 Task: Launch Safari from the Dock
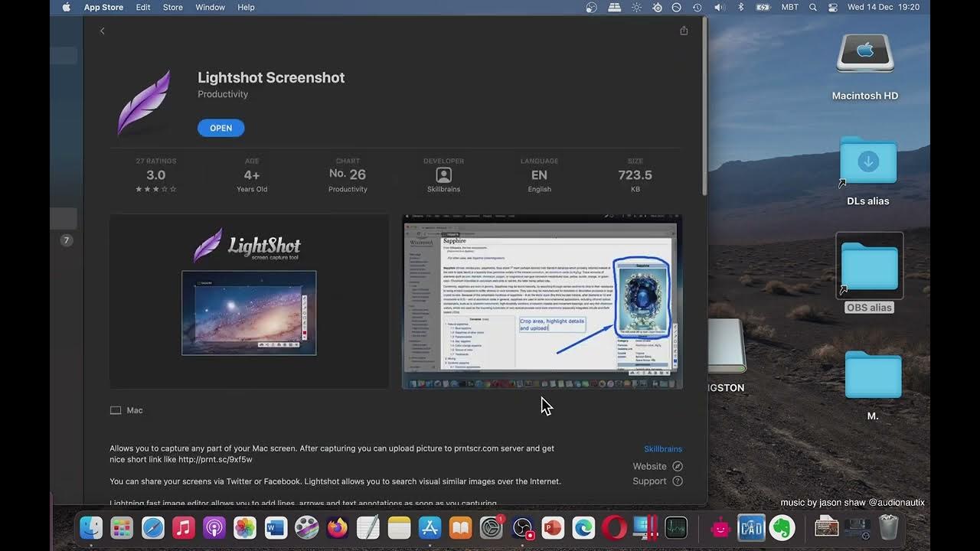tap(153, 527)
